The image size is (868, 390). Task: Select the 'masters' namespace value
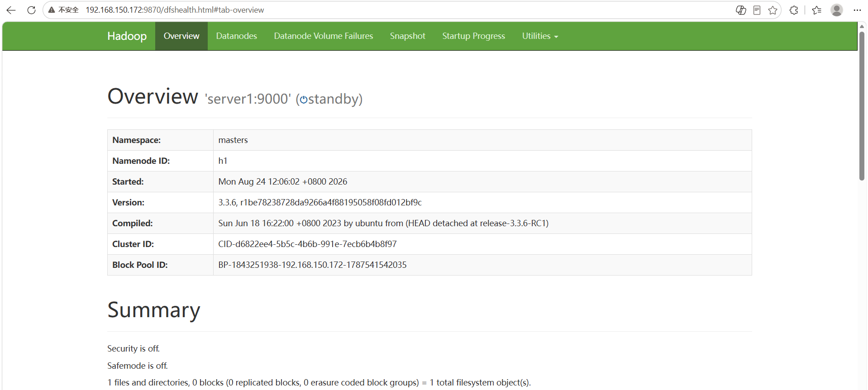233,140
